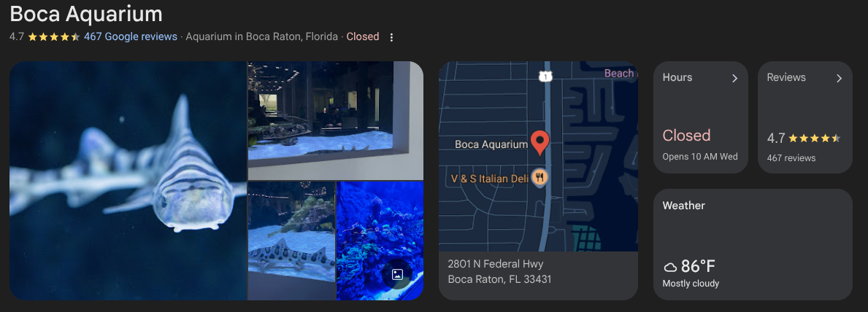Open the photo gallery image icon
Image resolution: width=868 pixels, height=312 pixels.
tap(397, 274)
